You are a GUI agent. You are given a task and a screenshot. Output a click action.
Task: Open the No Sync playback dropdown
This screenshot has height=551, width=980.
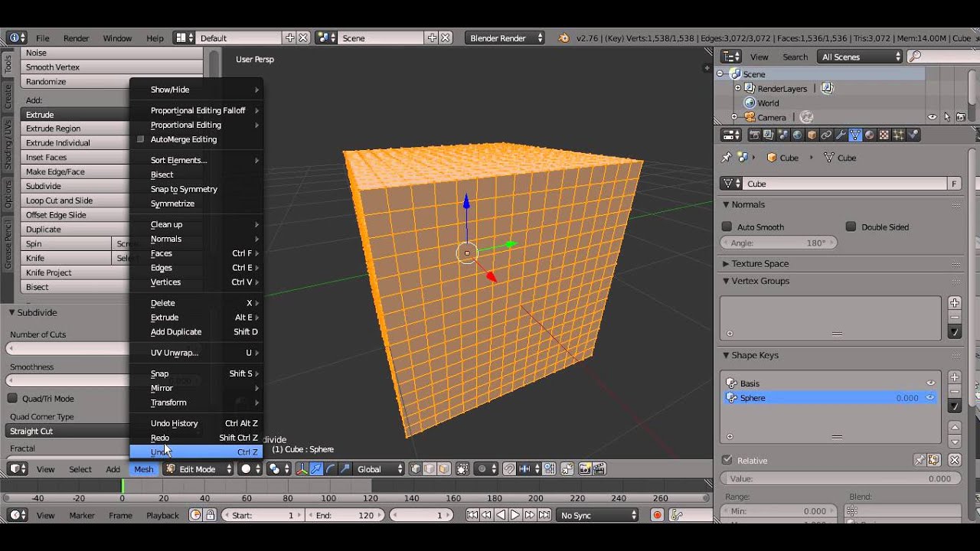pos(597,515)
